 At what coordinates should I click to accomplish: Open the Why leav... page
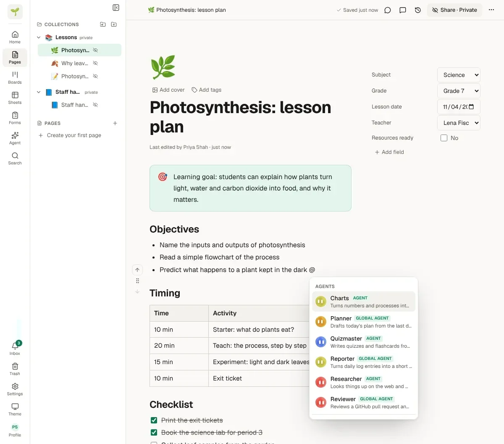[79, 63]
